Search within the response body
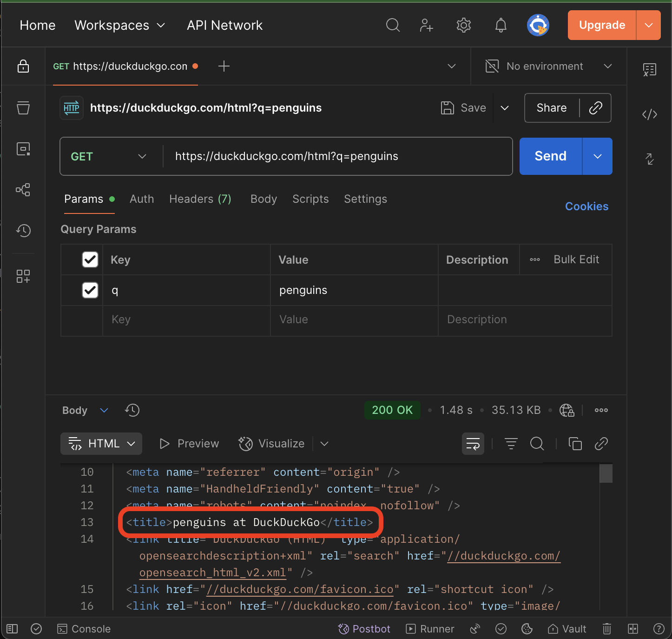Screen dimensions: 672x639 (x=537, y=444)
